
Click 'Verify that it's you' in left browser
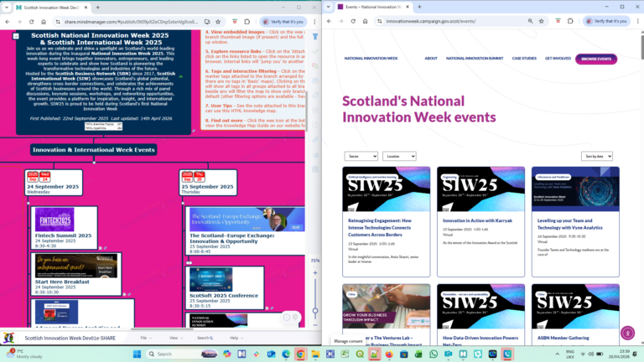[283, 22]
